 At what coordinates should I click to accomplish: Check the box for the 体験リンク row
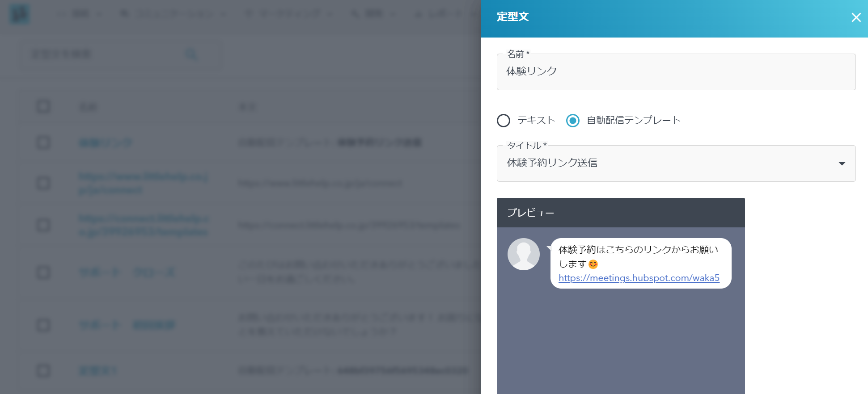(x=43, y=143)
